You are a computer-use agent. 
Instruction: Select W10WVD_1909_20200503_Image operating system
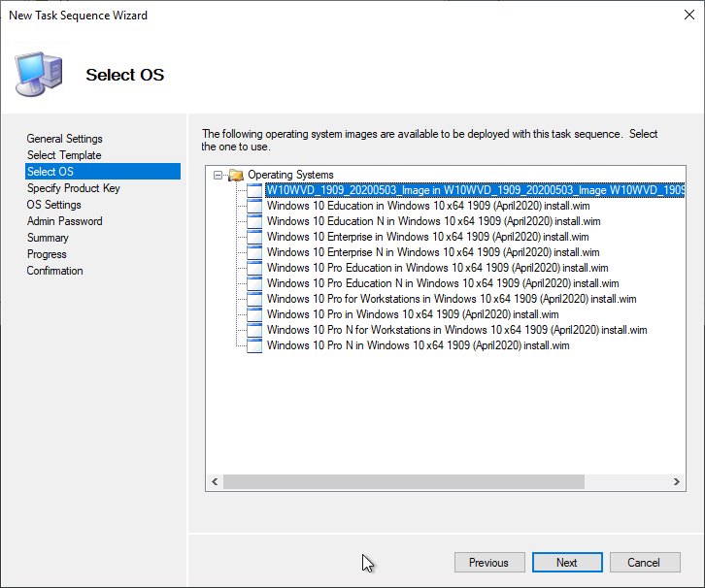click(x=475, y=190)
